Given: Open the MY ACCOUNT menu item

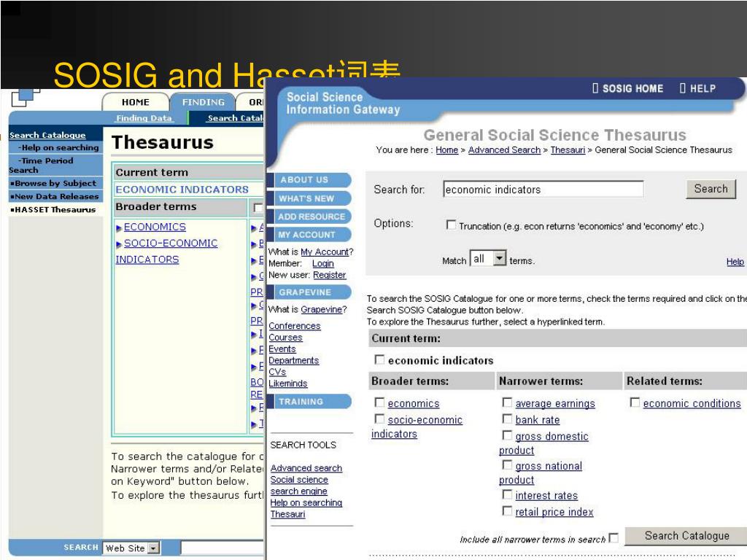Looking at the screenshot, I should tap(309, 235).
